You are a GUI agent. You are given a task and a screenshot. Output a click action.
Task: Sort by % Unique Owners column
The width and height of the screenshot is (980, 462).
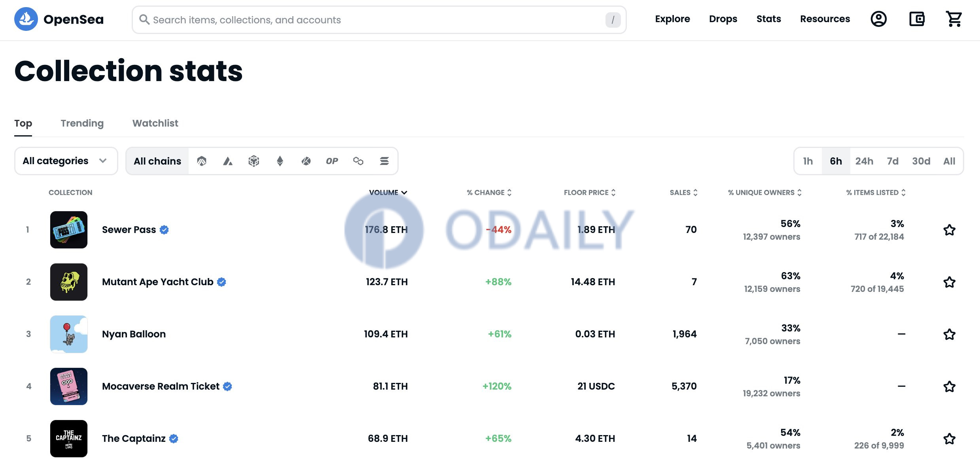(x=765, y=193)
